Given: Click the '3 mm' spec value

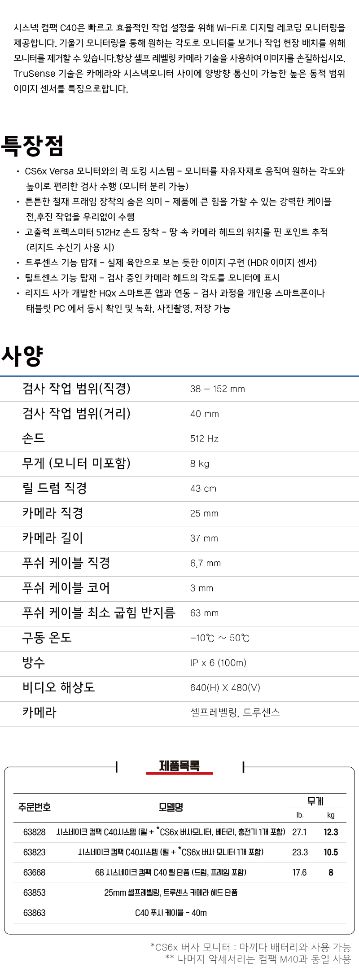Looking at the screenshot, I should tap(201, 588).
